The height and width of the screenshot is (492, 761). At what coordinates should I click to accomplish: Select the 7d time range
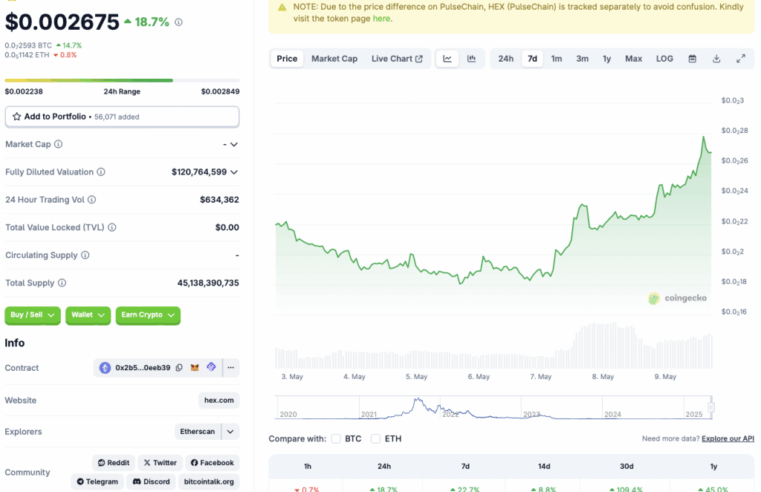click(x=532, y=59)
